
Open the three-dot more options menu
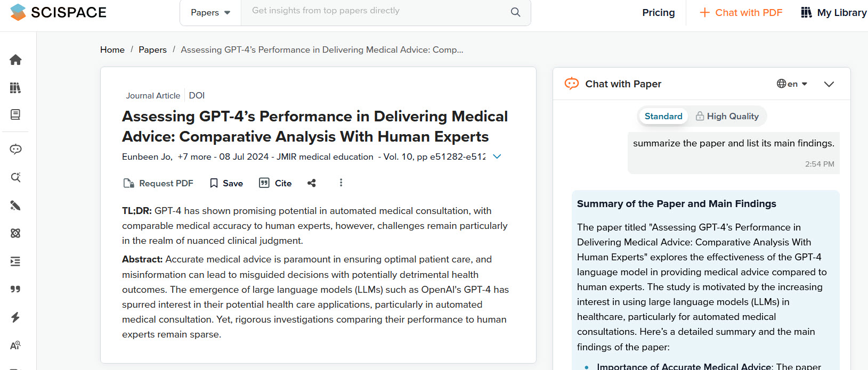point(341,183)
